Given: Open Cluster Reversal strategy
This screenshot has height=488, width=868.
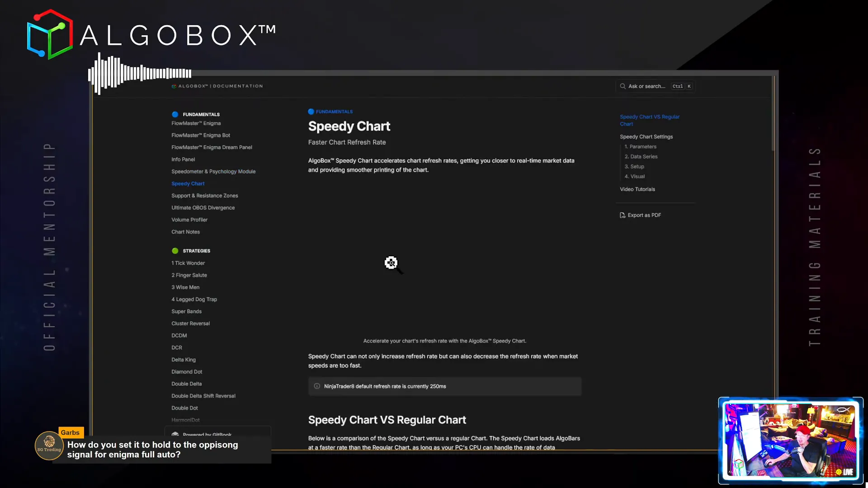Looking at the screenshot, I should [x=191, y=324].
